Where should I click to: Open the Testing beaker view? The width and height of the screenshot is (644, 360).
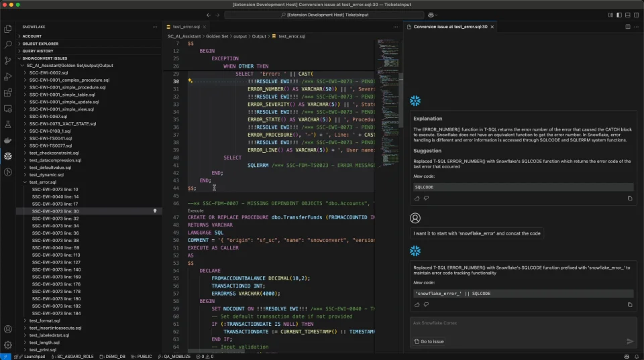tap(8, 124)
